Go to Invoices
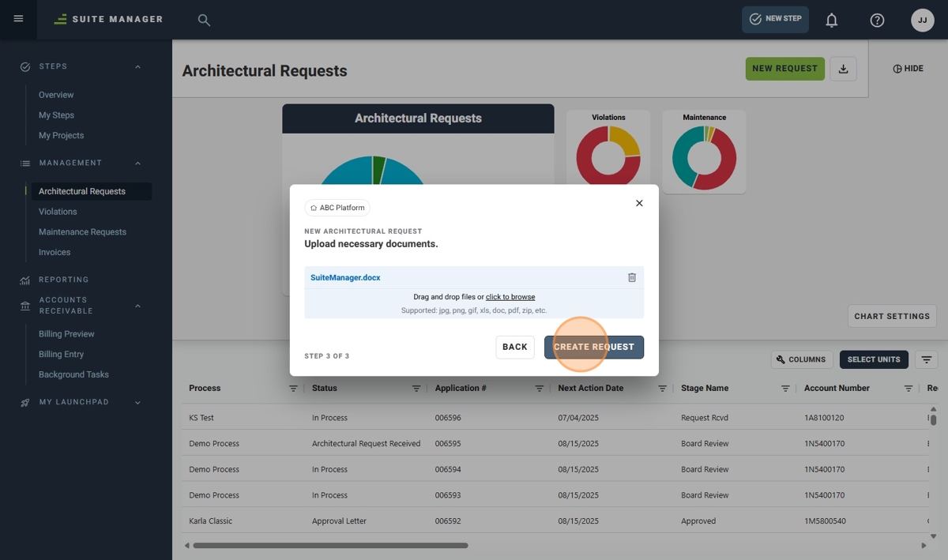This screenshot has height=560, width=948. [55, 253]
